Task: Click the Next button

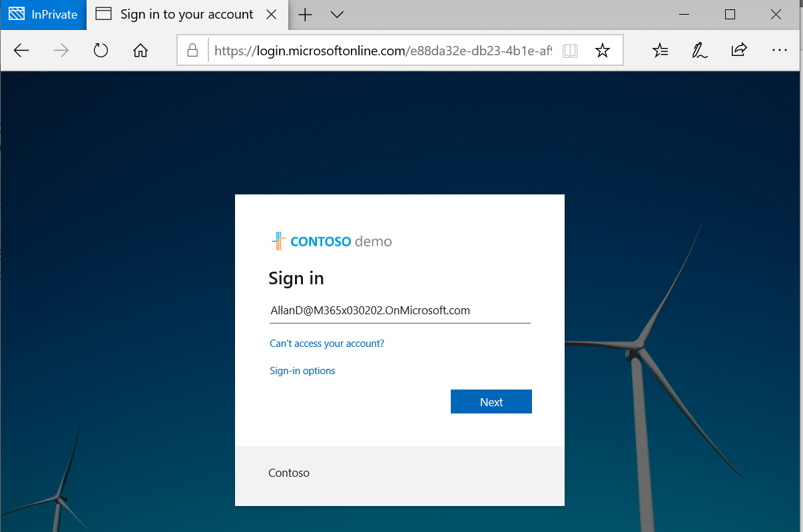Action: [x=491, y=401]
